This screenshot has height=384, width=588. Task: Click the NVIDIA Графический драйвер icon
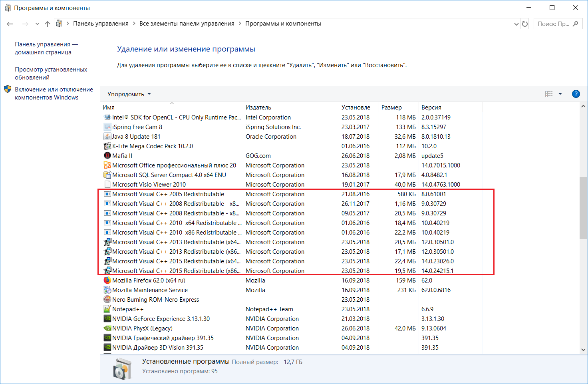point(107,338)
